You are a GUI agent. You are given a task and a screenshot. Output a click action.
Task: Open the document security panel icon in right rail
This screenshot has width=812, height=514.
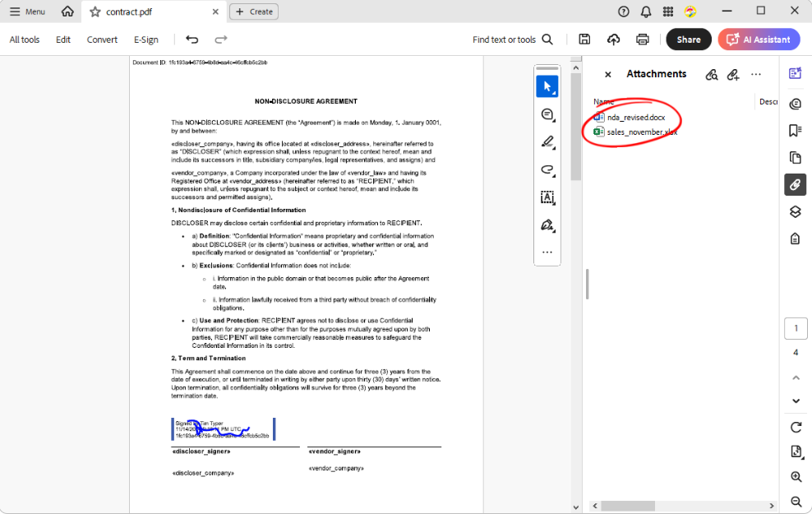796,238
